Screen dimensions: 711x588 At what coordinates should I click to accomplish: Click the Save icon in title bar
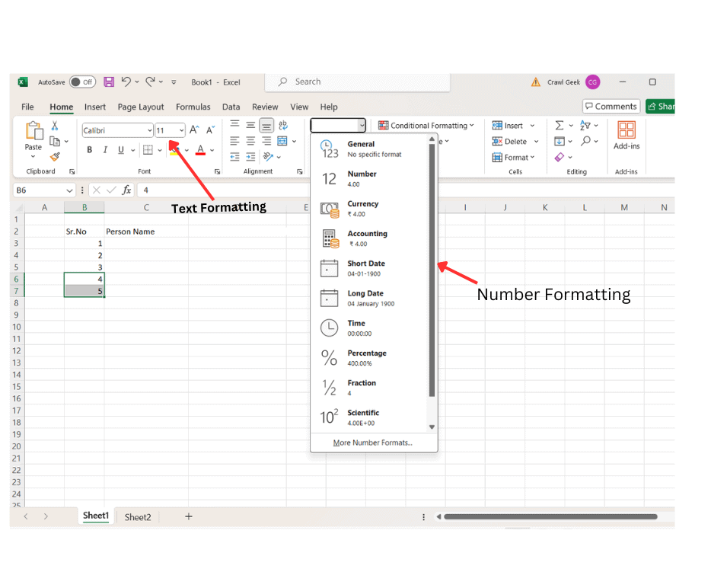[x=109, y=82]
